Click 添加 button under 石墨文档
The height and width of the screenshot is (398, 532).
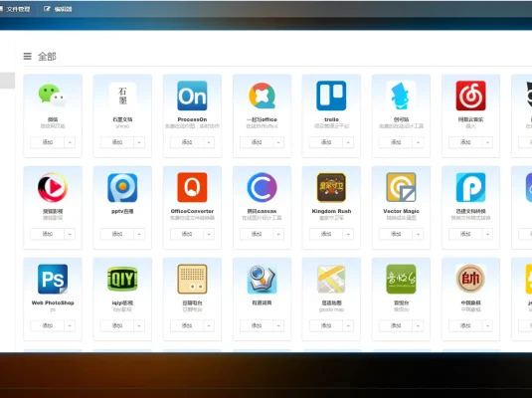point(117,142)
